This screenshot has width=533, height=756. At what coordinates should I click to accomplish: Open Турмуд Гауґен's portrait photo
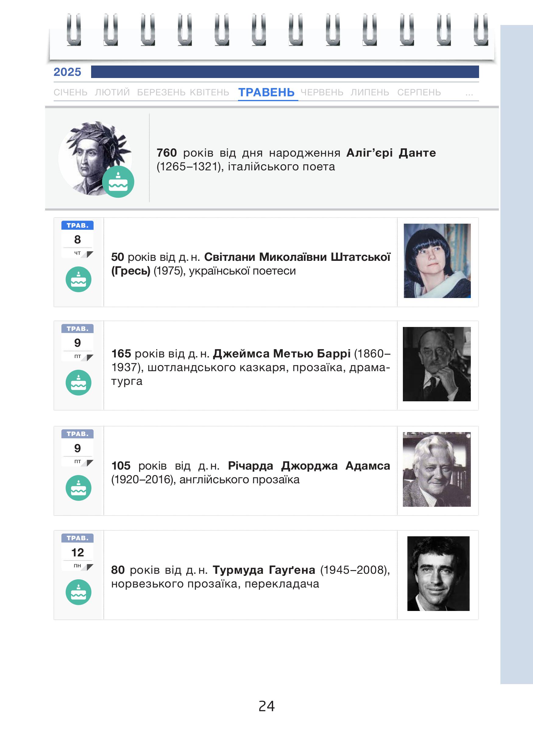tap(438, 573)
